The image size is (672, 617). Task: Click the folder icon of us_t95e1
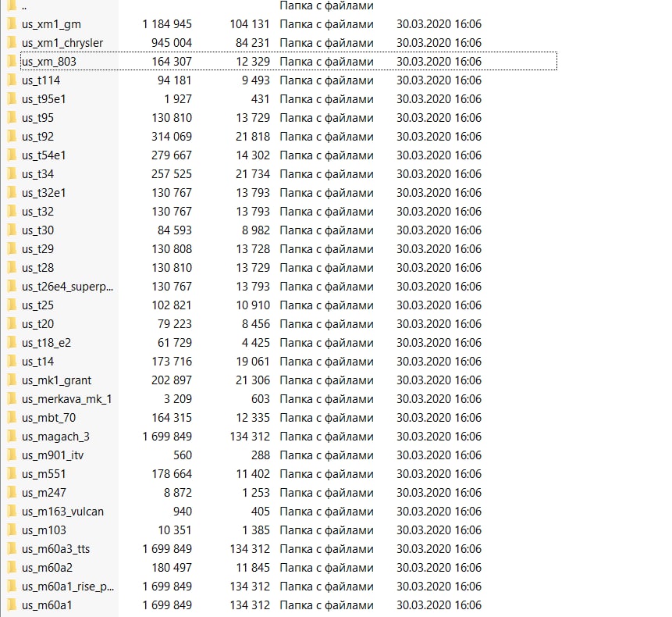click(x=12, y=98)
